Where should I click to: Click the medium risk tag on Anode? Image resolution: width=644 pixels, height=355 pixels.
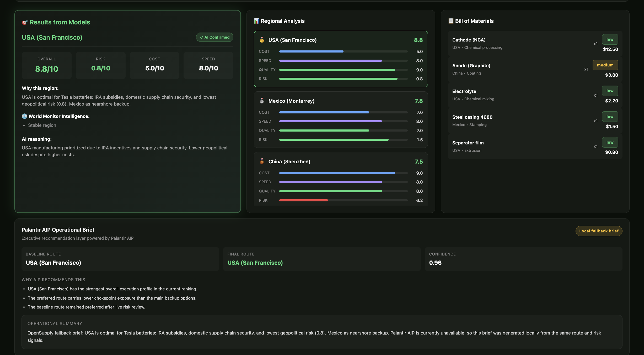point(605,65)
